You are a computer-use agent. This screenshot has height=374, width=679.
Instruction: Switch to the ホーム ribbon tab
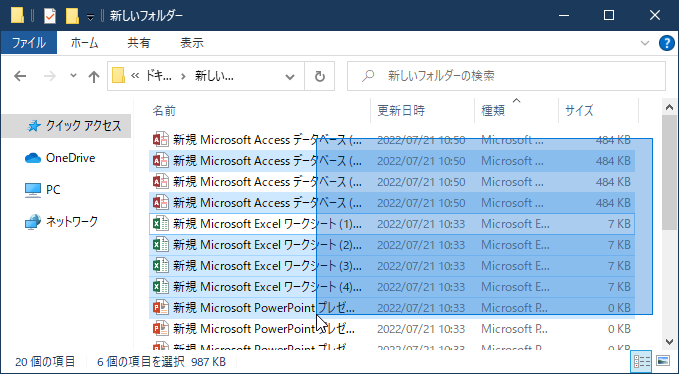tap(84, 43)
